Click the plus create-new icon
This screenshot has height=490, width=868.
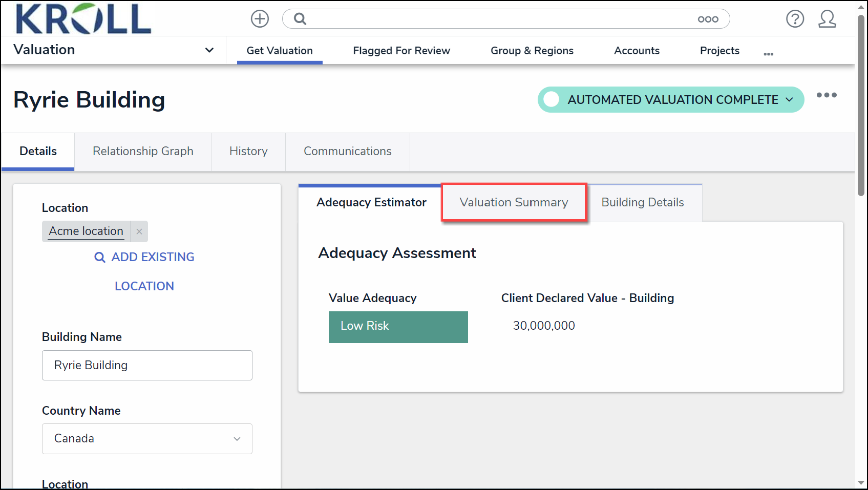point(260,19)
